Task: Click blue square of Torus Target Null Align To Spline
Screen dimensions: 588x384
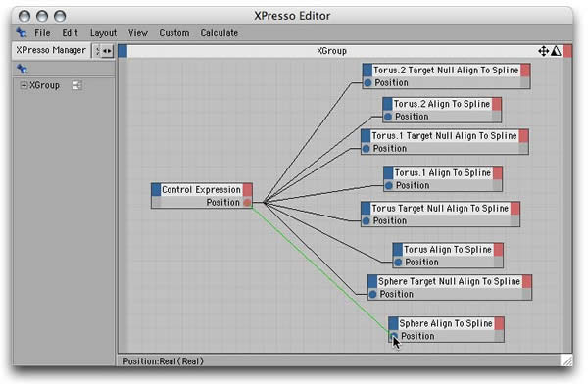Action: tap(366, 208)
